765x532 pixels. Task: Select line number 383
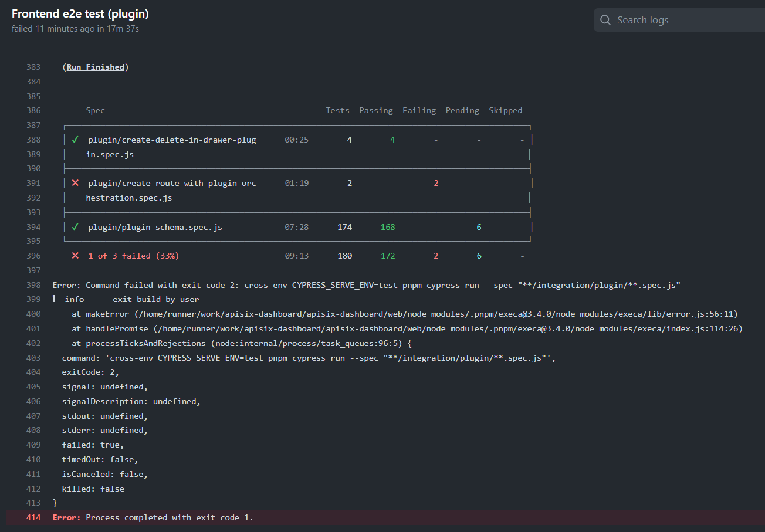pyautogui.click(x=33, y=67)
